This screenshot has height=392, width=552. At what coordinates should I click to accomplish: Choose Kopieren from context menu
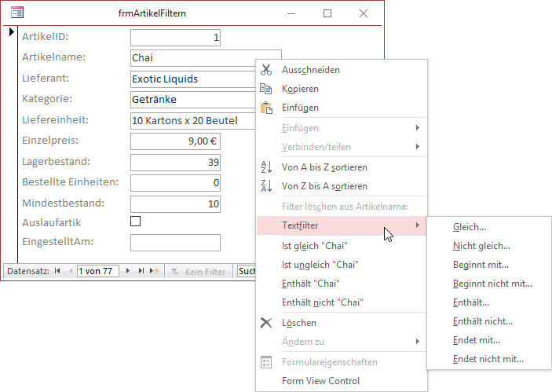342,89
